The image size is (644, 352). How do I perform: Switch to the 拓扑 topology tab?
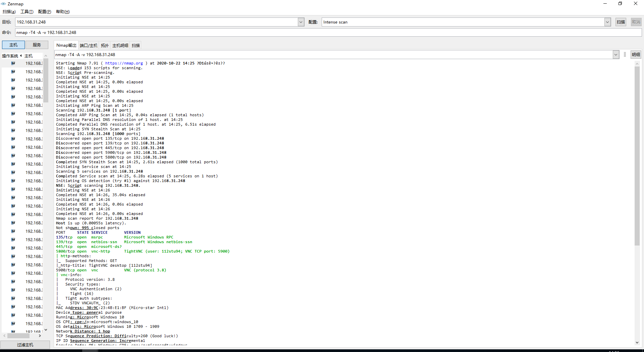click(x=105, y=45)
